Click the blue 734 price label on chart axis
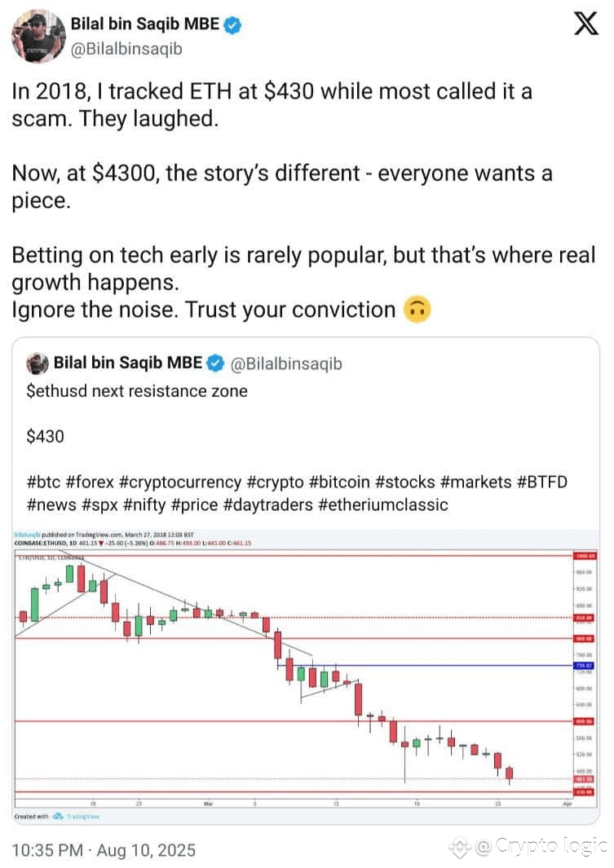Image resolution: width=614 pixels, height=868 pixels. pyautogui.click(x=584, y=665)
